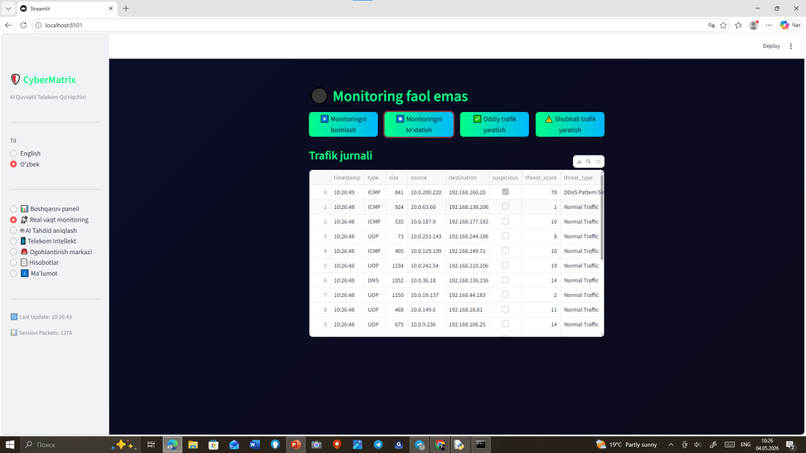Sort by the timestamp column header

(347, 178)
